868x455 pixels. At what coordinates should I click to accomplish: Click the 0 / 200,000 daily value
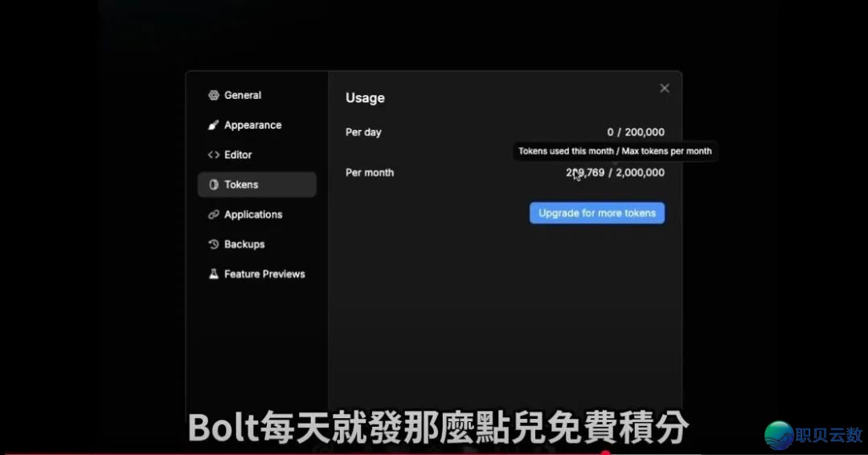point(636,133)
